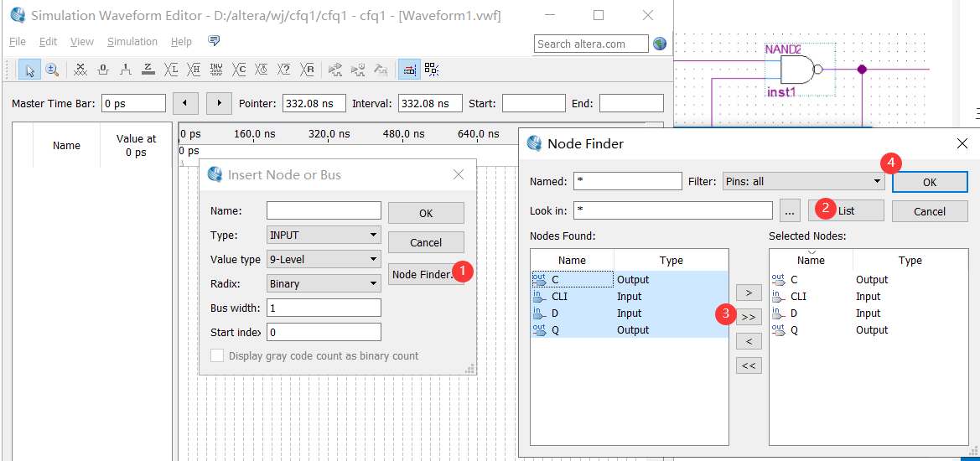Select node C in Selected Nodes list
Image resolution: width=980 pixels, height=461 pixels.
tap(869, 279)
